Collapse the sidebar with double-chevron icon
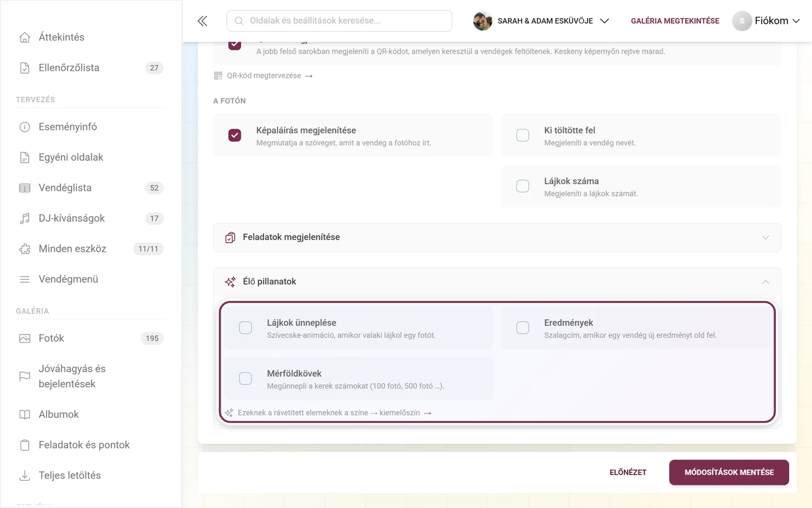The width and height of the screenshot is (812, 508). (x=202, y=21)
